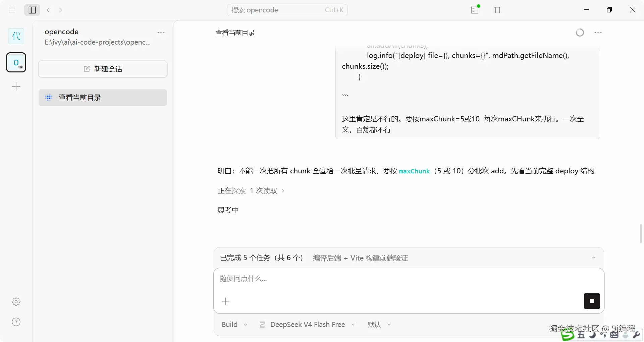The image size is (644, 342).
Task: Open the 查看当前目录 session in sidebar
Action: (103, 98)
